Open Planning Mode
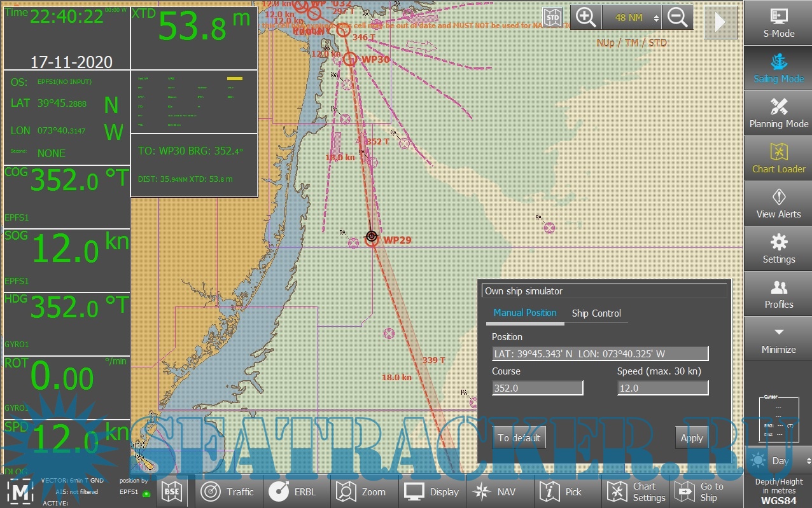Image resolution: width=812 pixels, height=508 pixels. click(778, 113)
